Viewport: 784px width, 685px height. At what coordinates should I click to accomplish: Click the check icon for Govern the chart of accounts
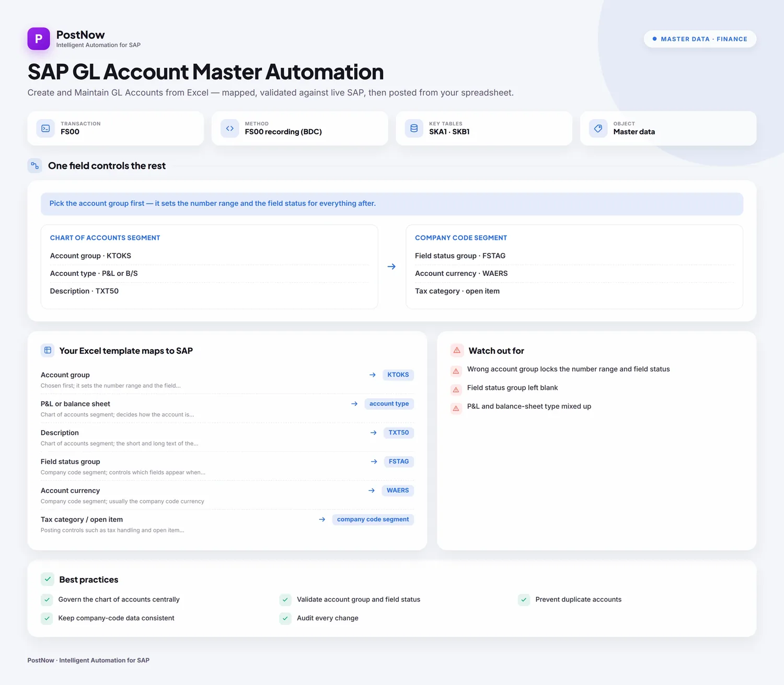(x=47, y=600)
